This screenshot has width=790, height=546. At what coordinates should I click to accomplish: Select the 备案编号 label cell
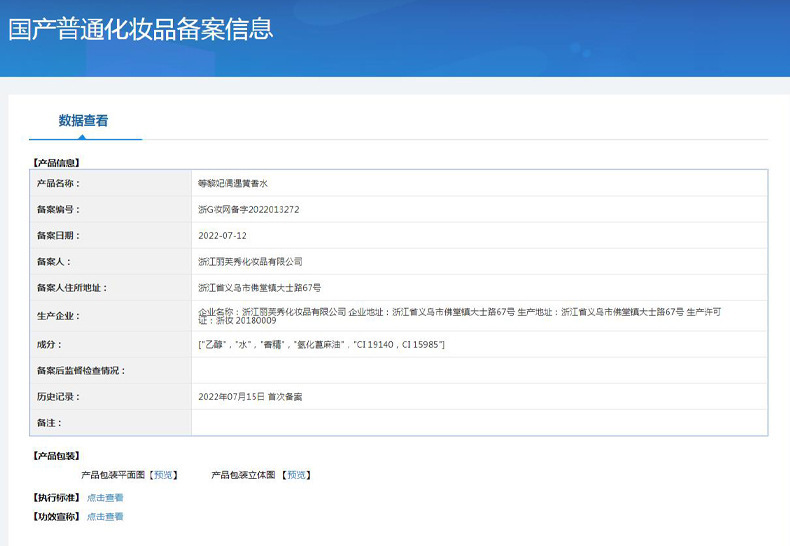[110, 210]
